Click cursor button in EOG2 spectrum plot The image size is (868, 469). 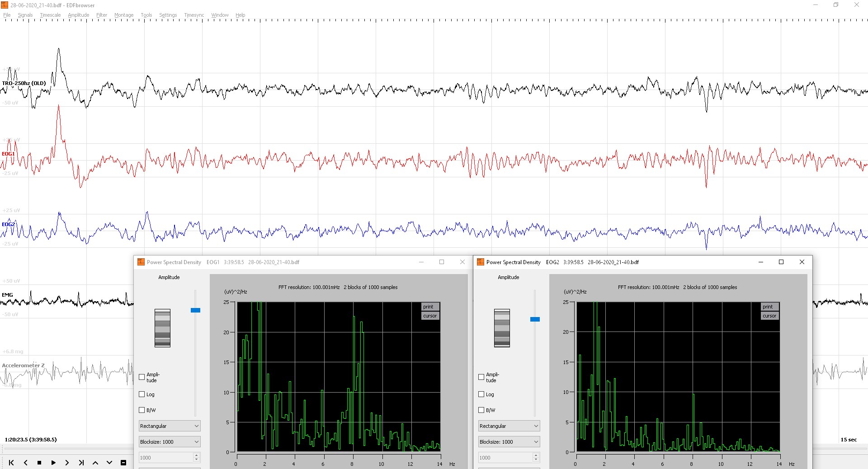coord(769,316)
